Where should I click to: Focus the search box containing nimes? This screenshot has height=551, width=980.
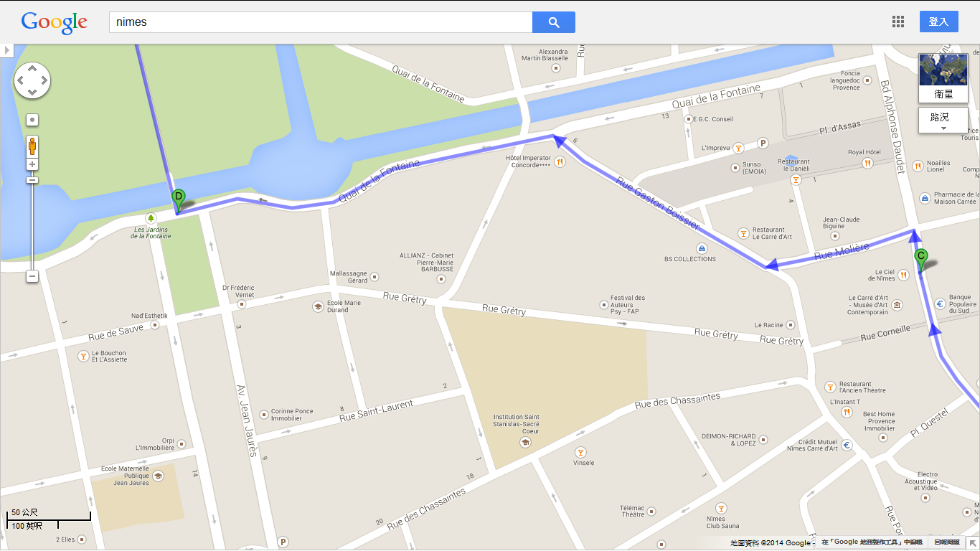tap(321, 22)
